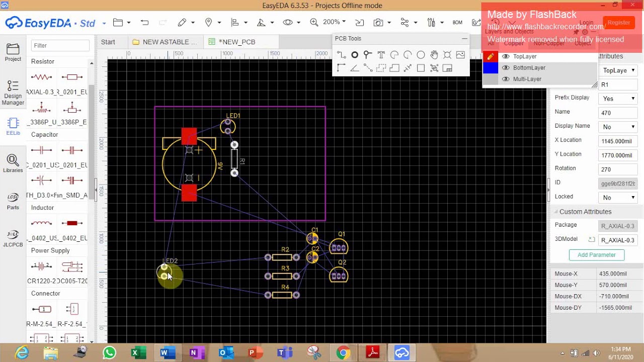Open the Locked dropdown
The width and height of the screenshot is (644, 362).
pyautogui.click(x=618, y=198)
